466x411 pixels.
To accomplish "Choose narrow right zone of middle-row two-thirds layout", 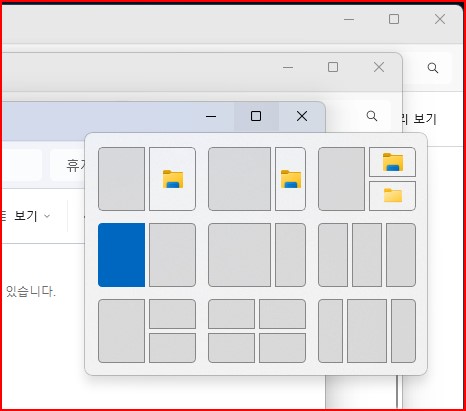I will click(x=290, y=255).
